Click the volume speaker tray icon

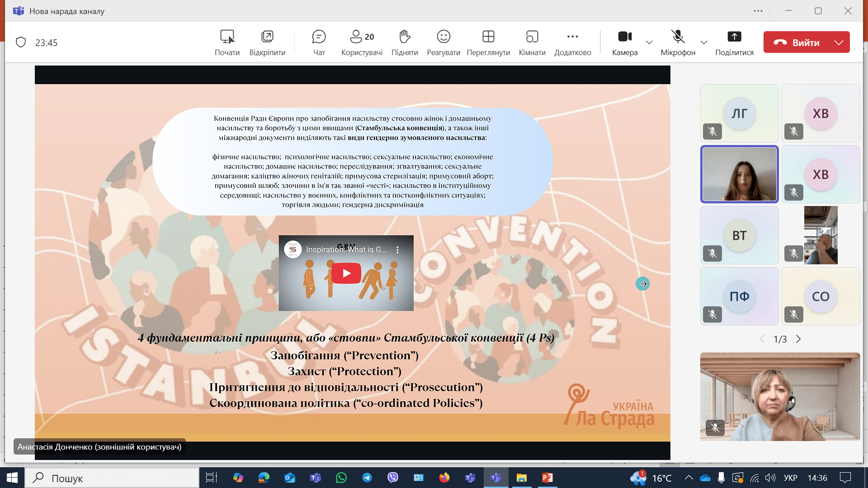click(x=770, y=478)
